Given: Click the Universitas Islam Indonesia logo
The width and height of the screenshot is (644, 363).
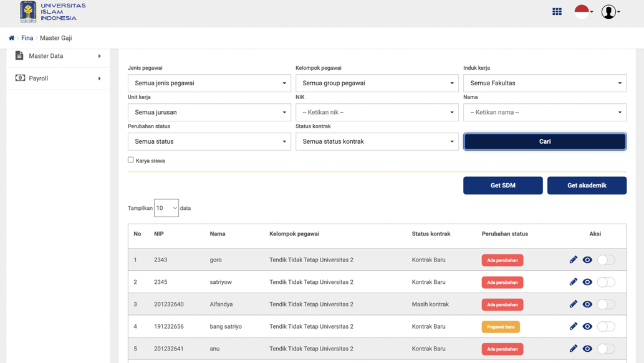Looking at the screenshot, I should [x=52, y=12].
